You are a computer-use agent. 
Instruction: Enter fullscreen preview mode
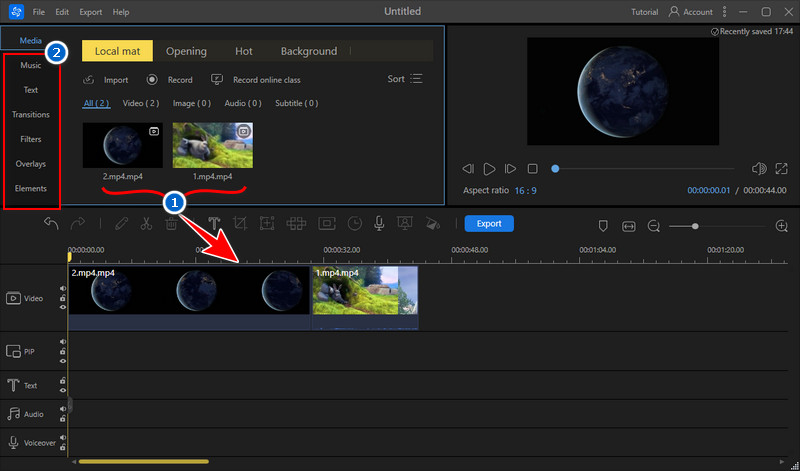pyautogui.click(x=781, y=168)
